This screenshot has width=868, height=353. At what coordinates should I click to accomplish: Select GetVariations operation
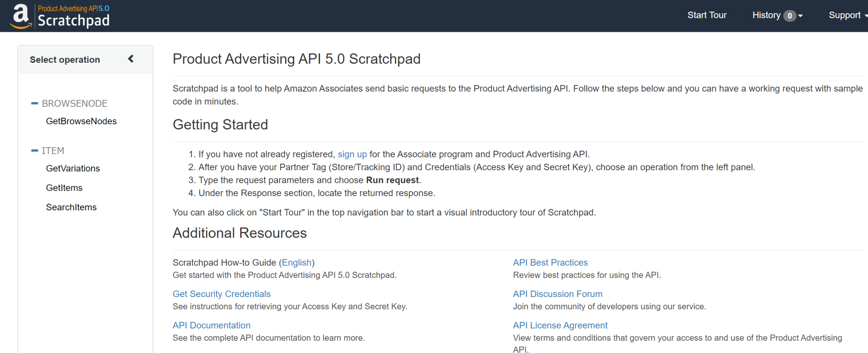73,168
